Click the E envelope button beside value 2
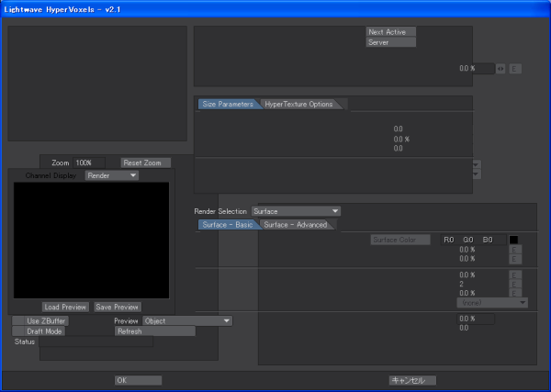This screenshot has width=551, height=392. pyautogui.click(x=515, y=285)
